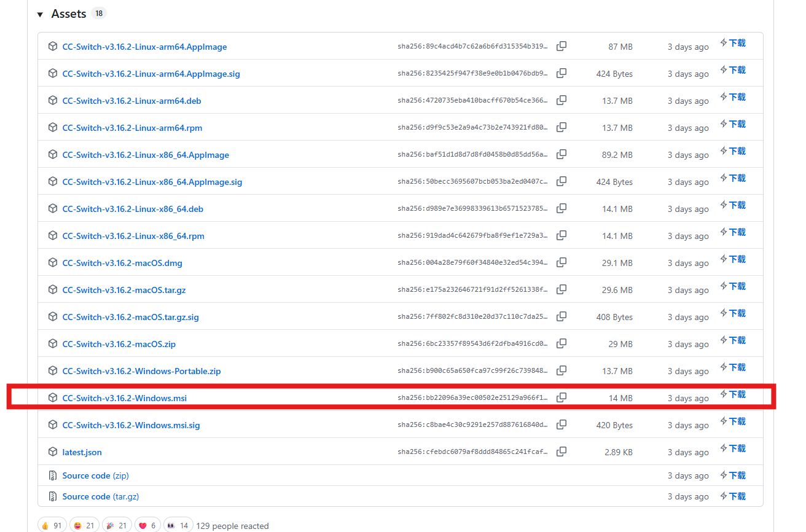
Task: Open CC-Switch-v3.16.2-Windows.msi.sig link
Action: [131, 425]
